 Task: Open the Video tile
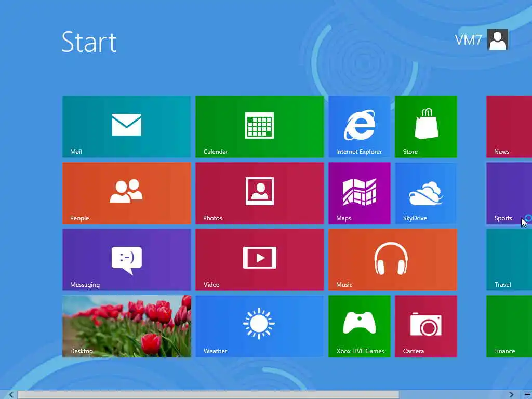click(x=260, y=260)
